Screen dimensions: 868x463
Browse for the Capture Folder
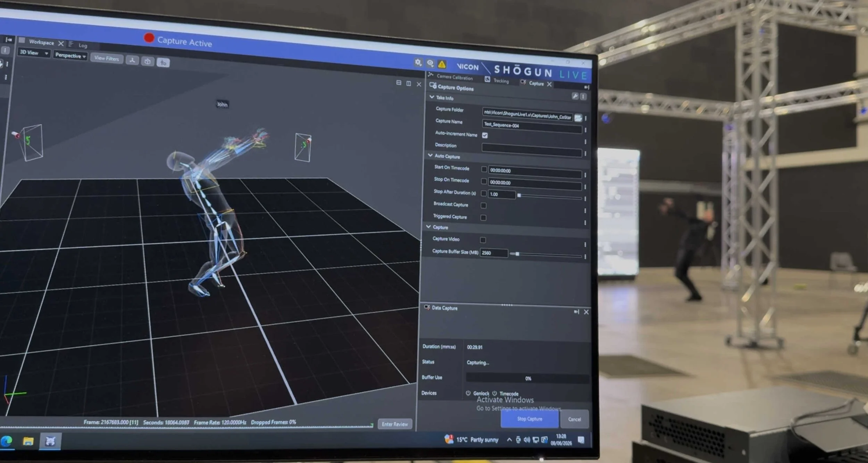point(578,118)
